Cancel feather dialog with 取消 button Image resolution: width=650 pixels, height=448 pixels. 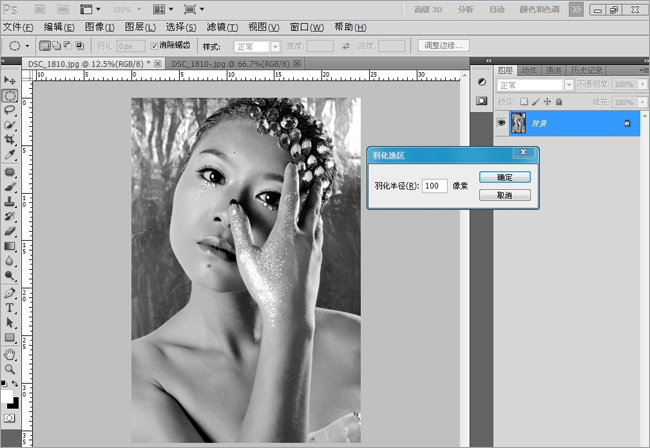[x=504, y=195]
